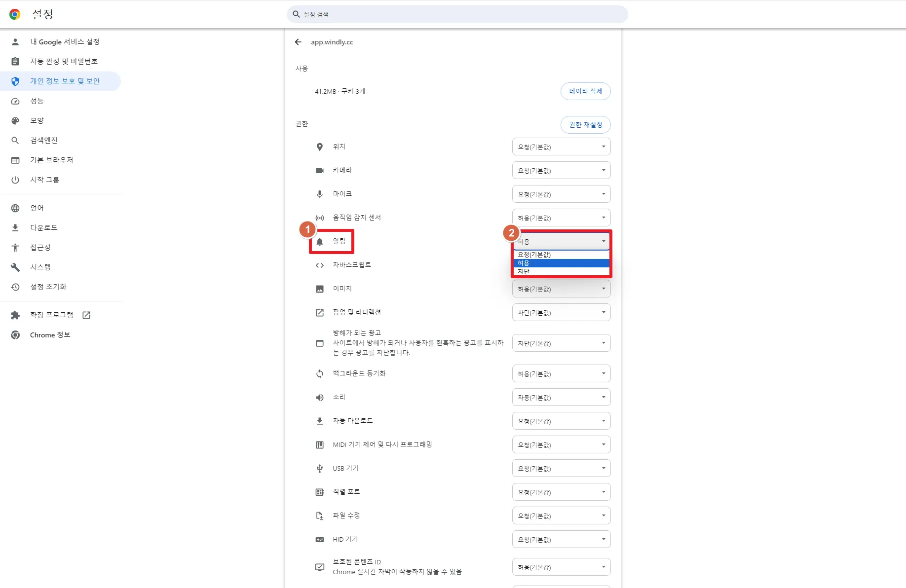The width and height of the screenshot is (906, 588).
Task: Click the power icon for 시작 그룹
Action: [15, 180]
